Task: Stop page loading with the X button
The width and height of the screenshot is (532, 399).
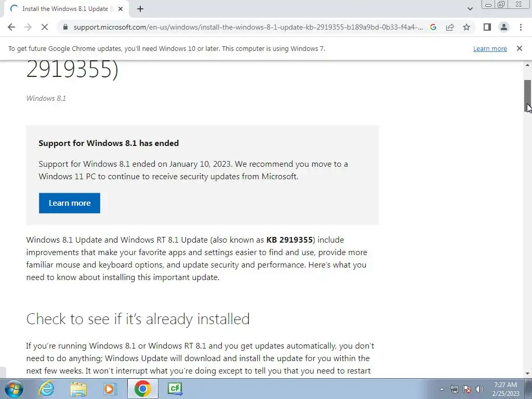Action: coord(45,27)
